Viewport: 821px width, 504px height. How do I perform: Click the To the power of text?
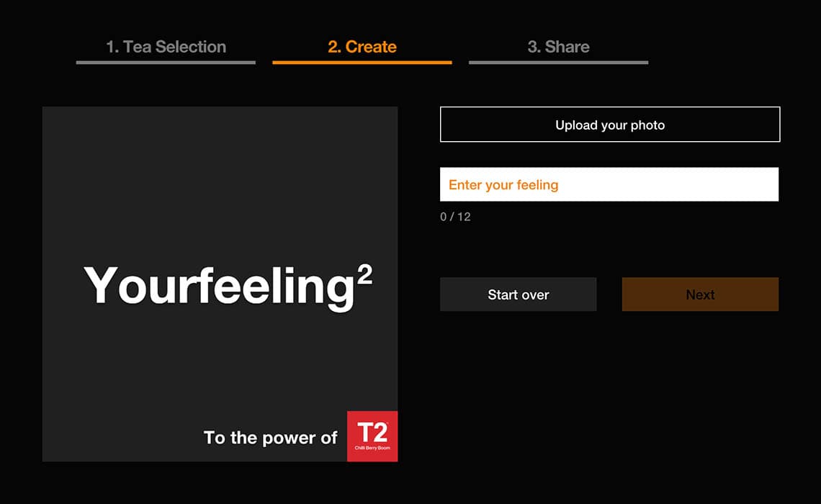point(270,438)
